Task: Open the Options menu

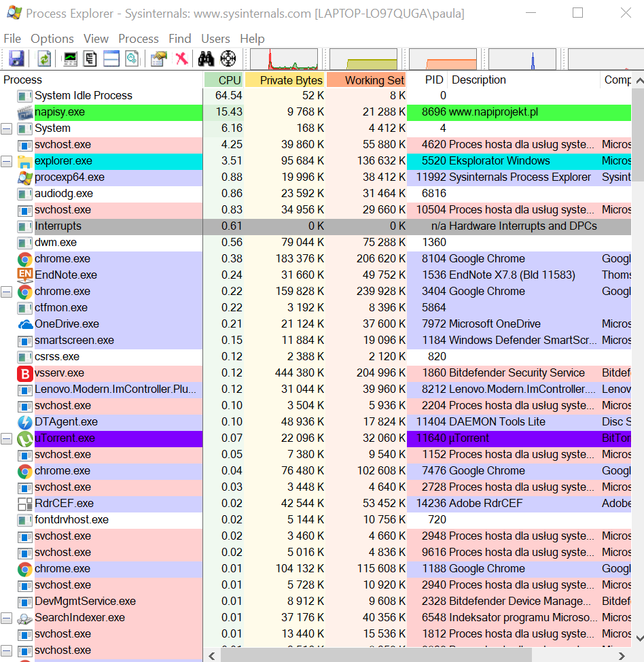Action: point(52,39)
